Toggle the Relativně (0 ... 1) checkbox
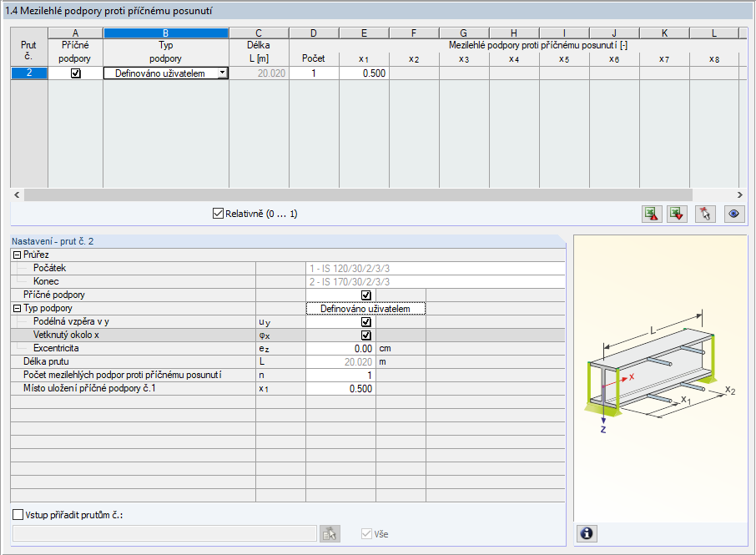 218,213
